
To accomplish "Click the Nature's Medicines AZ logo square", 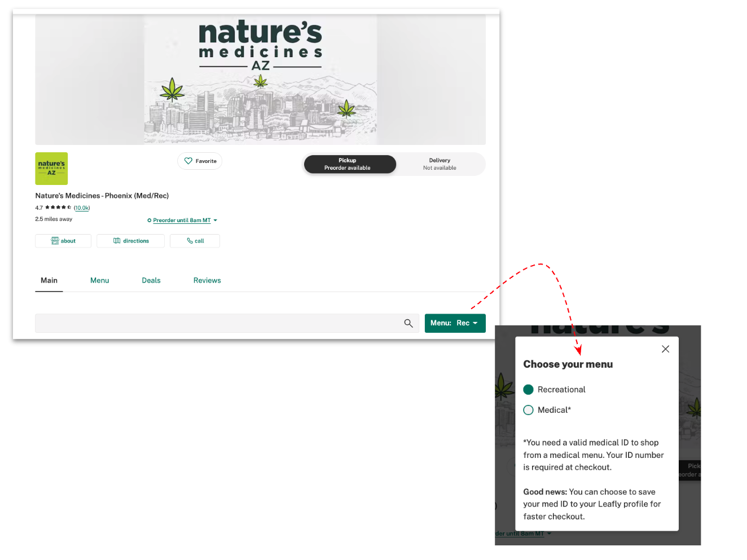I will [51, 169].
